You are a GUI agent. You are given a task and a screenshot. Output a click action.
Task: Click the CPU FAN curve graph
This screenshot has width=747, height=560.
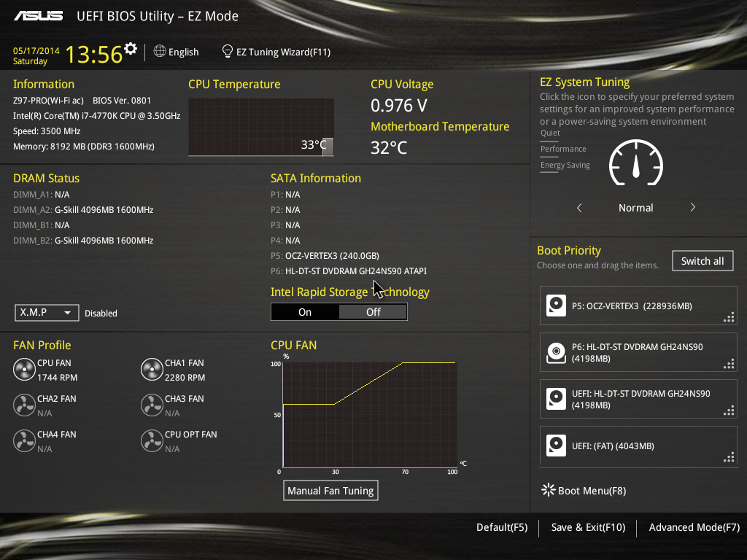pyautogui.click(x=370, y=414)
